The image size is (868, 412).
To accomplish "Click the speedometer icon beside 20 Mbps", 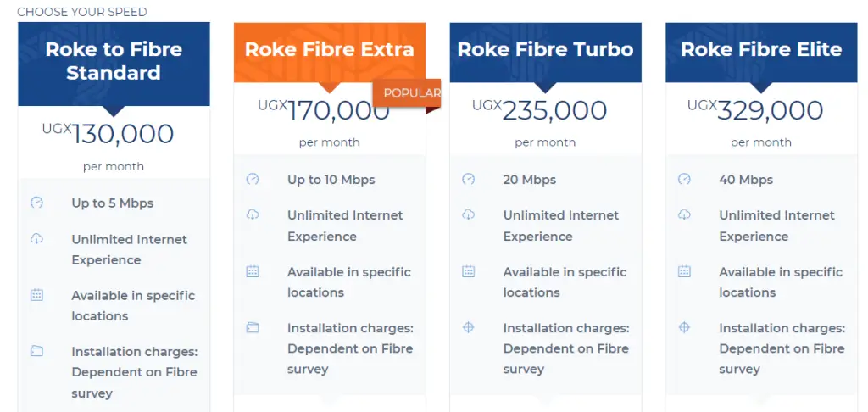I will [468, 179].
